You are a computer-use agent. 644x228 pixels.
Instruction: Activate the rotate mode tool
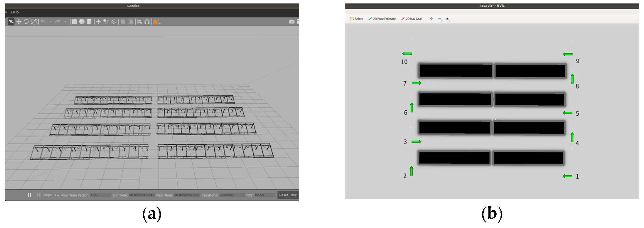tap(26, 22)
